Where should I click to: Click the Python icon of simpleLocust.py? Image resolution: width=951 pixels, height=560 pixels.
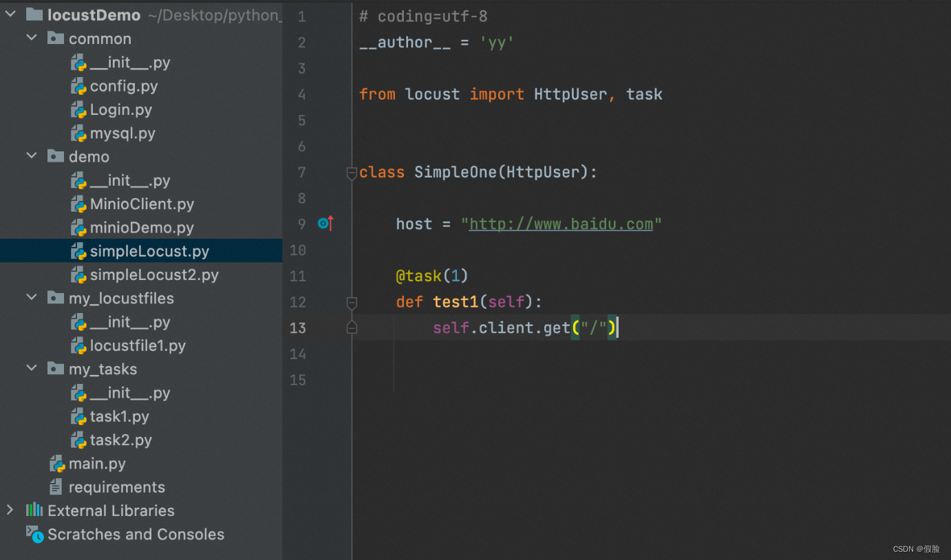coord(78,251)
